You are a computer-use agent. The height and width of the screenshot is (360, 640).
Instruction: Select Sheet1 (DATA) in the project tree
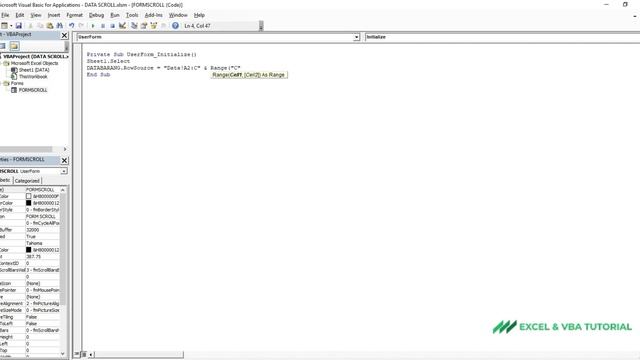coord(34,70)
